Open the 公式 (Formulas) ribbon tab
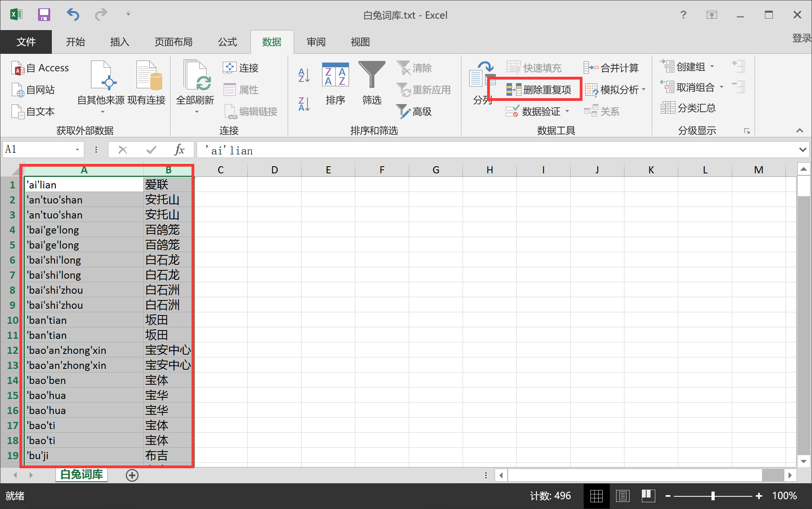Viewport: 812px width, 509px height. pos(227,42)
